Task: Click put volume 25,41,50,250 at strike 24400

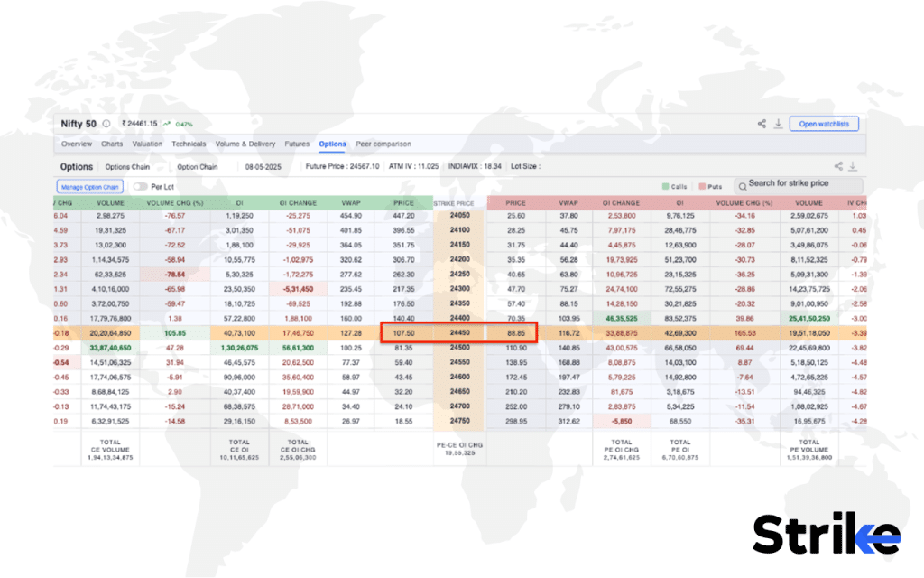Action: click(809, 319)
